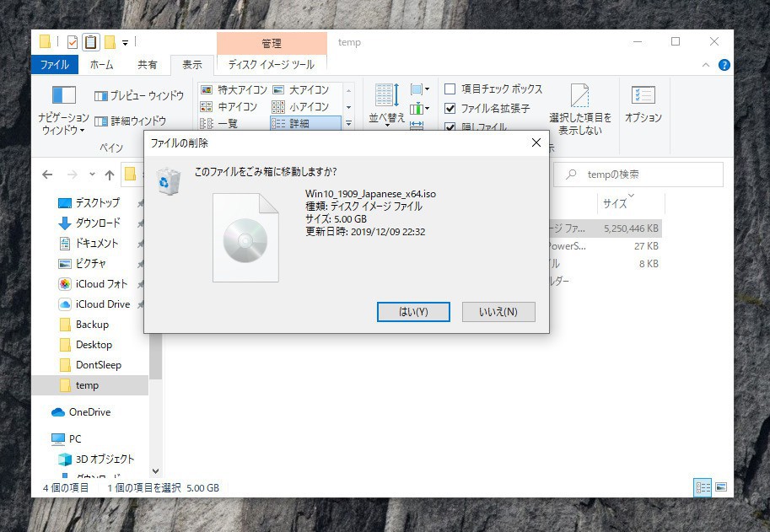
Task: Click the new folder quick access icon
Action: click(110, 43)
